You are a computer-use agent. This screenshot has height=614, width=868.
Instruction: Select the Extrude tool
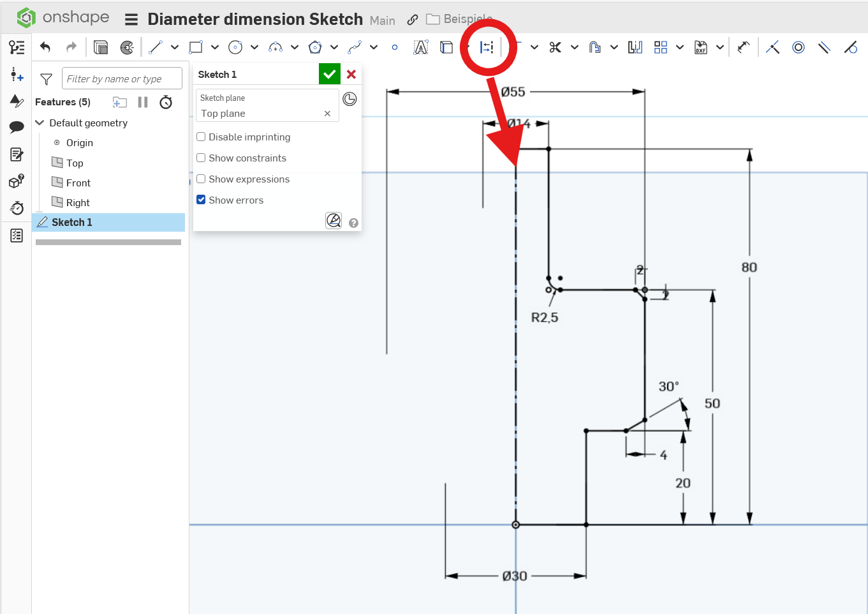point(101,47)
